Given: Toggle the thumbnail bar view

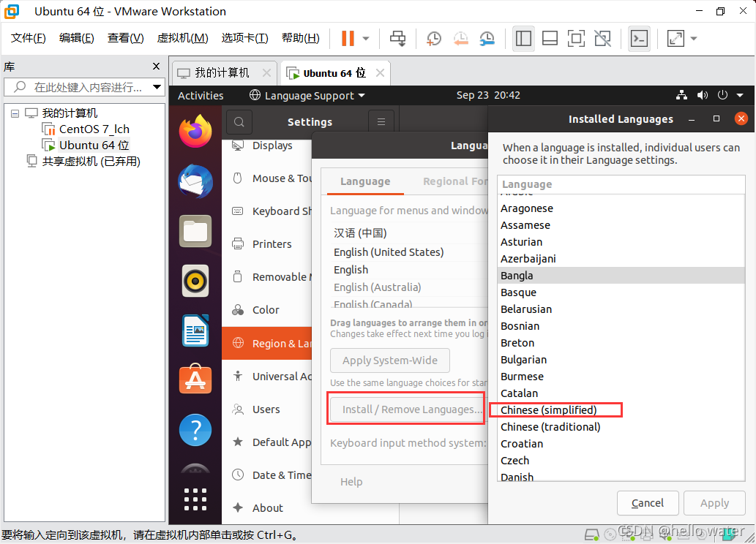Looking at the screenshot, I should [550, 39].
